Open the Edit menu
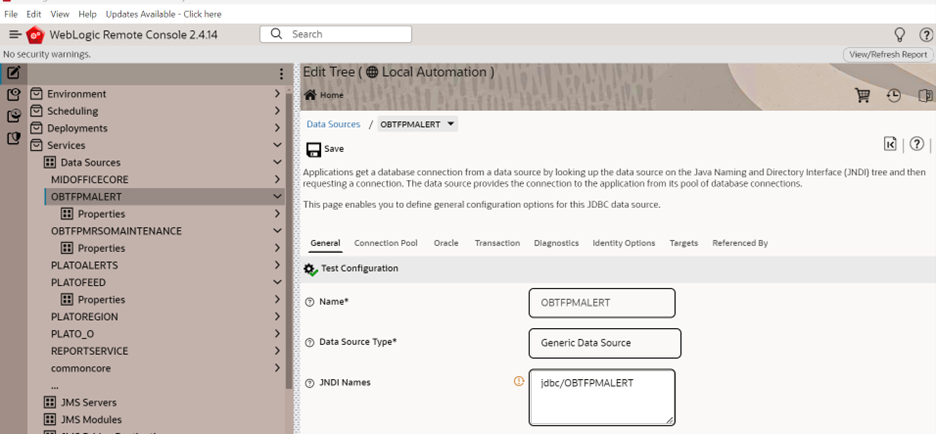The image size is (936, 434). point(33,14)
